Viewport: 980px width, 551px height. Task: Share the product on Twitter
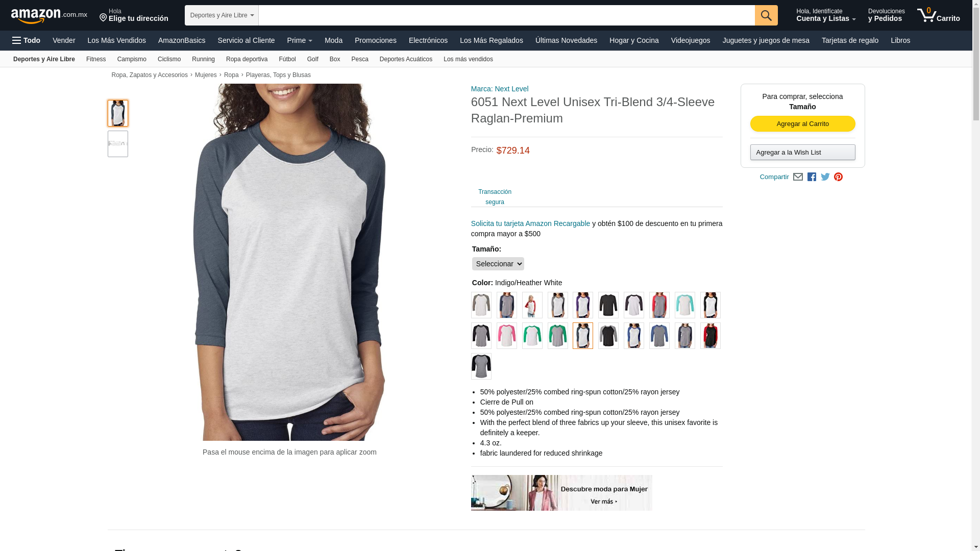(x=825, y=177)
